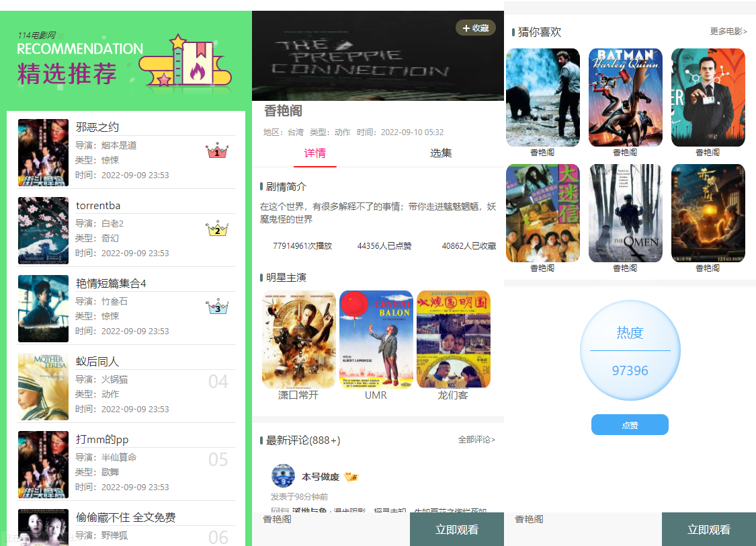Click the 最新评论(888+) heading
This screenshot has height=546, width=756.
tap(303, 440)
